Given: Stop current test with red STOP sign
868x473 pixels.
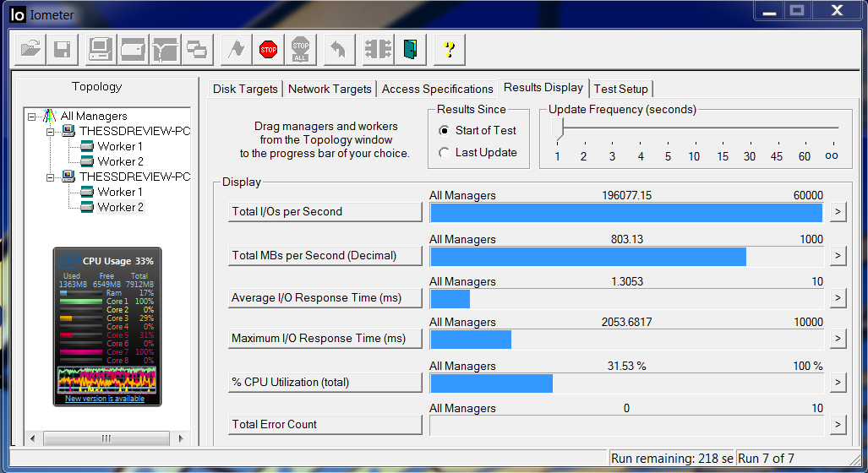Looking at the screenshot, I should coord(269,50).
